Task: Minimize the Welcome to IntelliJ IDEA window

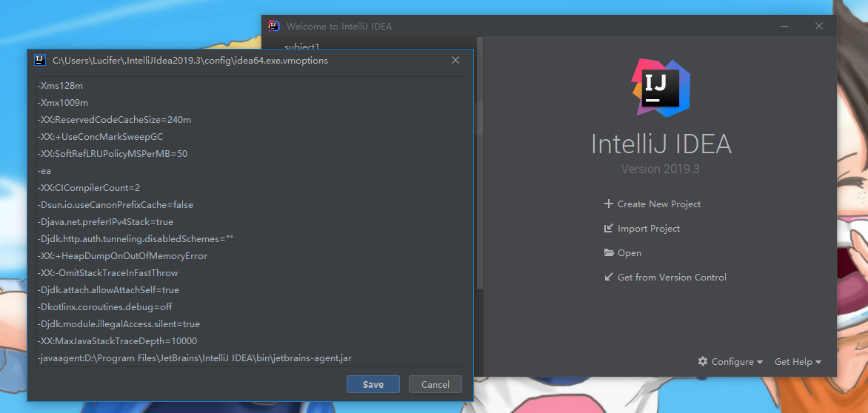Action: [x=784, y=26]
